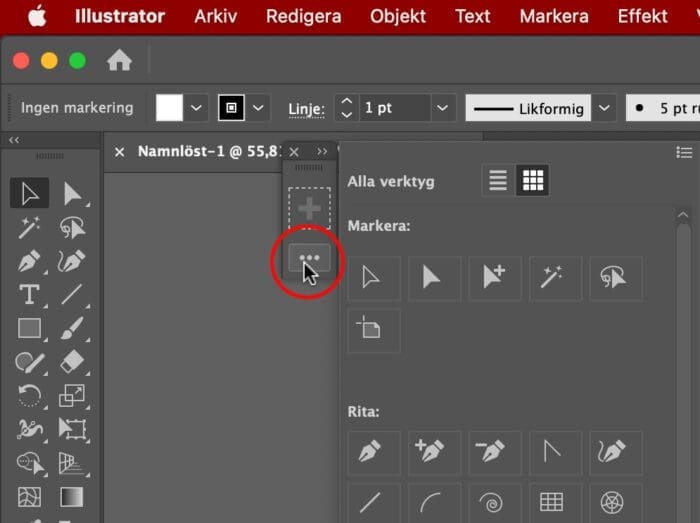Pick Add Anchor Point tool in Rita section
The image size is (700, 523).
coord(434,452)
